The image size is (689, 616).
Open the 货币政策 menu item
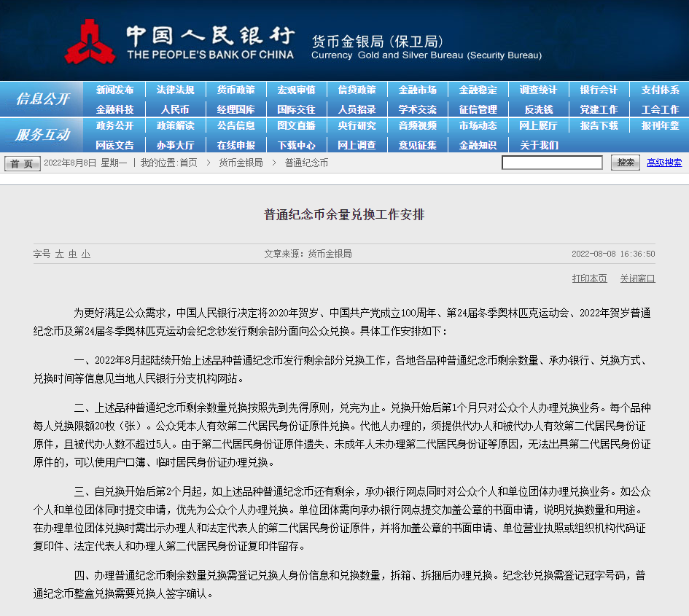click(236, 90)
